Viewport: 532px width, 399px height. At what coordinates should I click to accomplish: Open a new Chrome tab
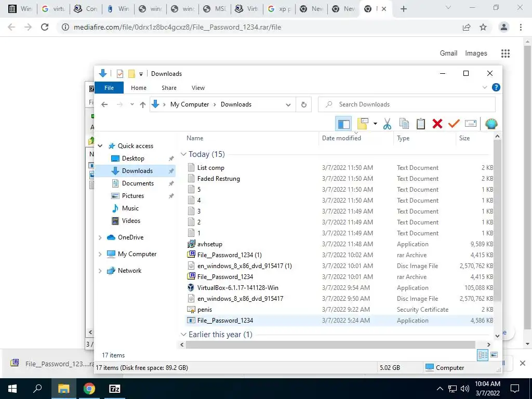[403, 9]
